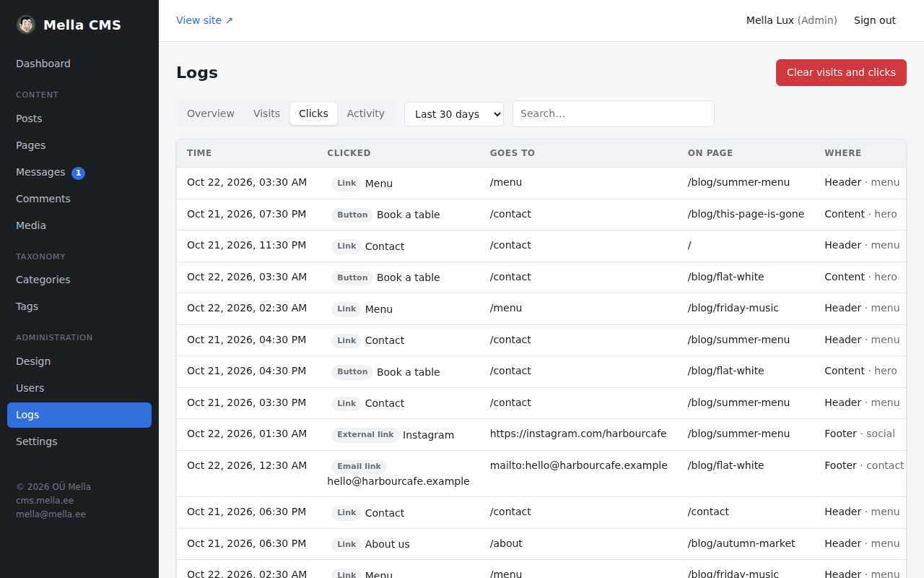The width and height of the screenshot is (924, 578).
Task: Open Categories in the sidebar
Action: coord(79,280)
